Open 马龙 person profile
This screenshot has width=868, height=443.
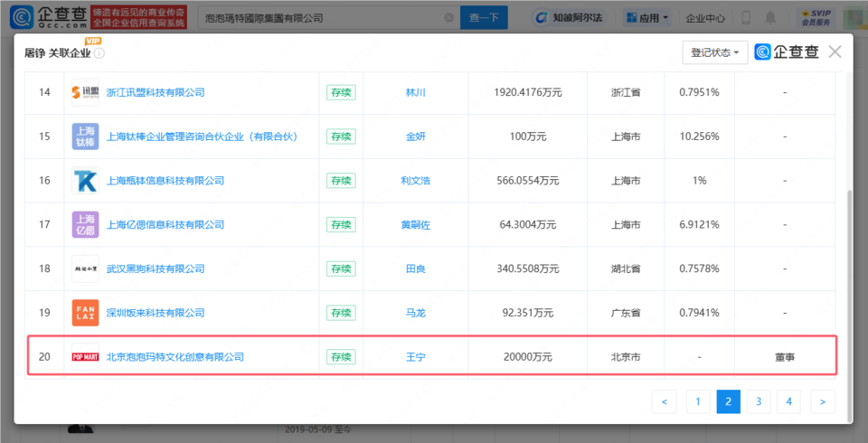pos(416,313)
